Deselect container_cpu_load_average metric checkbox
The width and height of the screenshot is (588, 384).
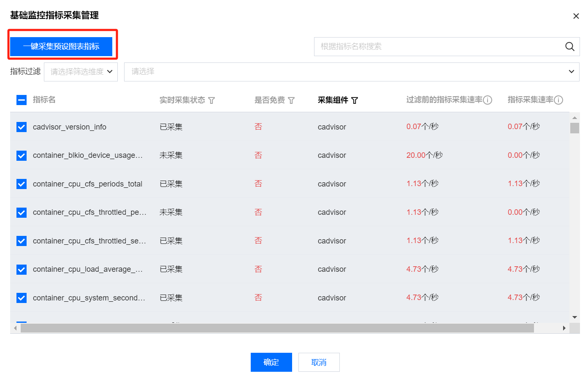[x=22, y=269]
